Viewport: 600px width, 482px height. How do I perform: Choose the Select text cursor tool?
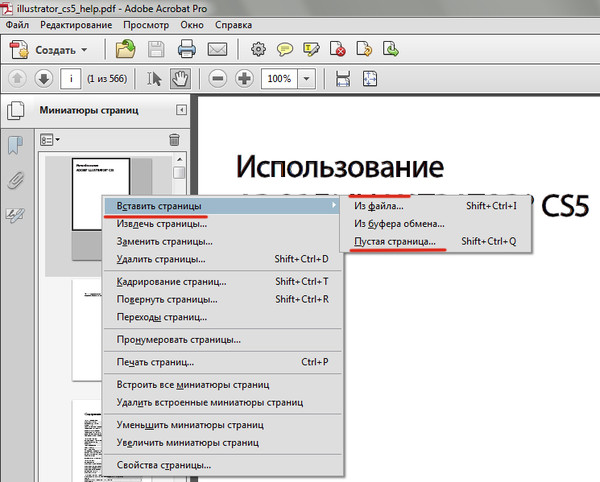154,79
